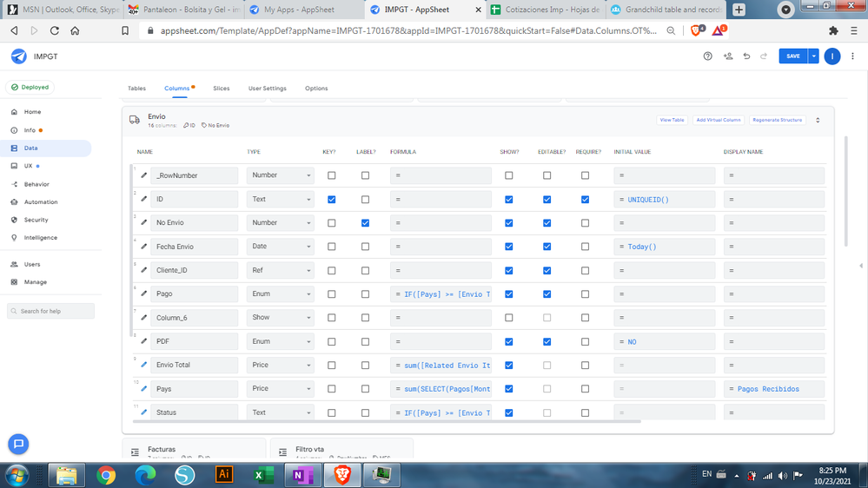The width and height of the screenshot is (868, 488).
Task: Click Add Virtual Column button
Action: coord(718,120)
